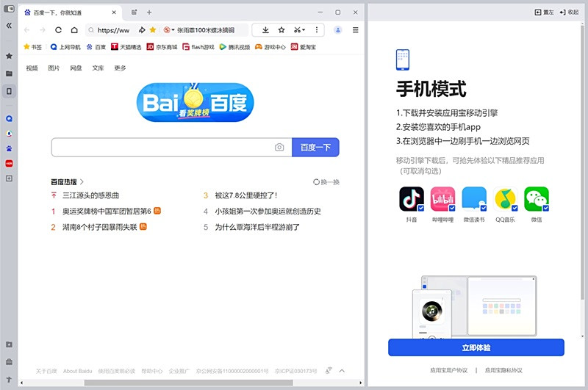Image resolution: width=588 pixels, height=390 pixels.
Task: Expand the scissors tool dropdown arrow
Action: [305, 30]
